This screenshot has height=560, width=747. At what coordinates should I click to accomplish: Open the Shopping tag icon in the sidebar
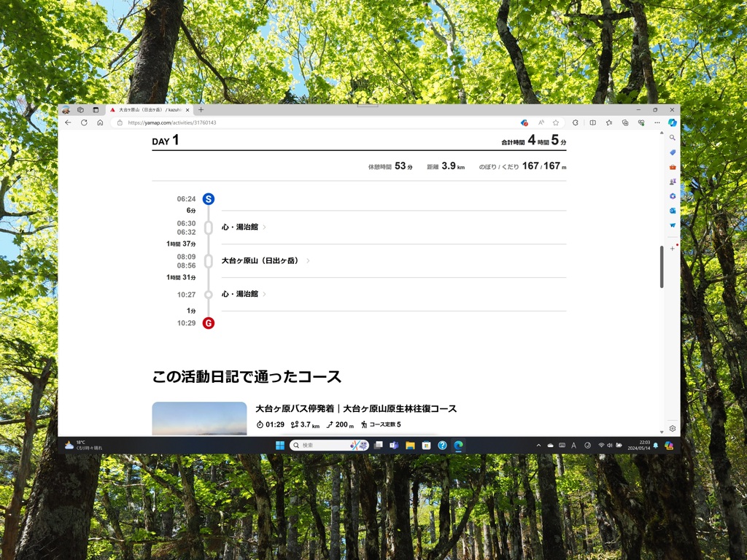click(x=673, y=152)
